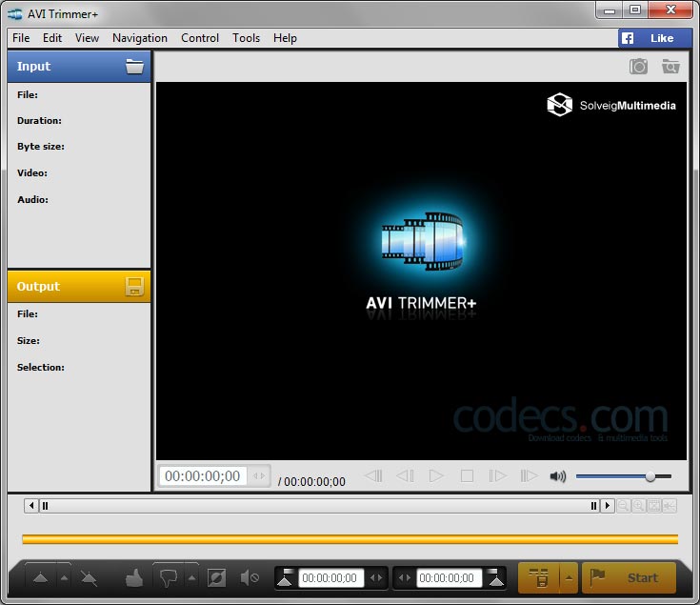Viewport: 700px width, 605px height.
Task: Click the Output save disk icon
Action: coord(134,286)
